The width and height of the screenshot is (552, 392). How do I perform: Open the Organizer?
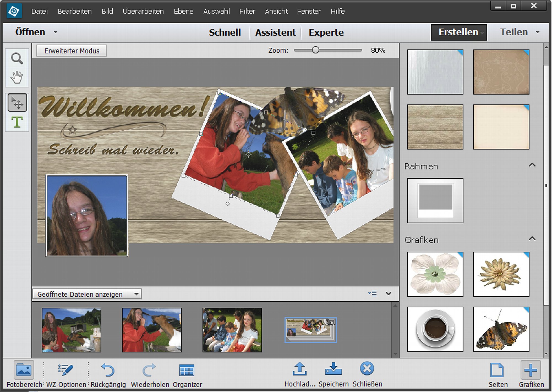tap(187, 370)
